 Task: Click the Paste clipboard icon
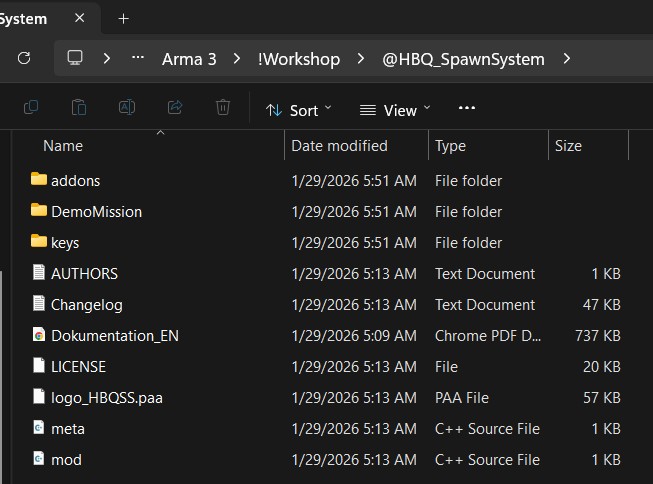[79, 107]
